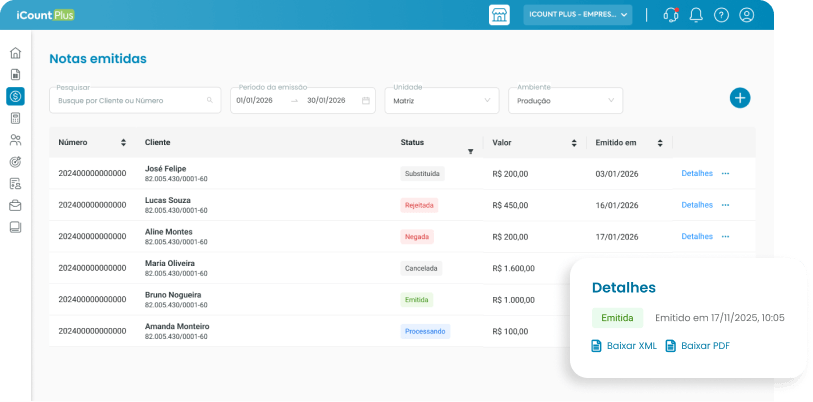Click the help question mark icon
813x402 pixels.
(721, 15)
